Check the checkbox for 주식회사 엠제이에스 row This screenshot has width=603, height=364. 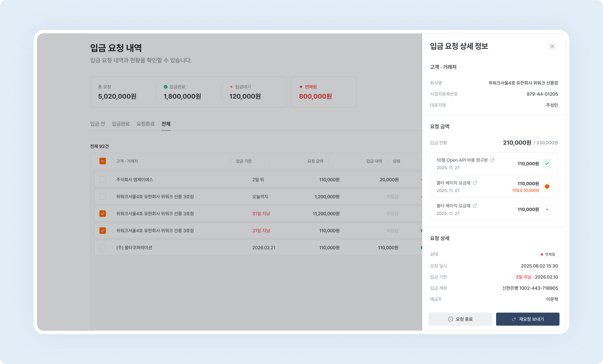[x=103, y=179]
